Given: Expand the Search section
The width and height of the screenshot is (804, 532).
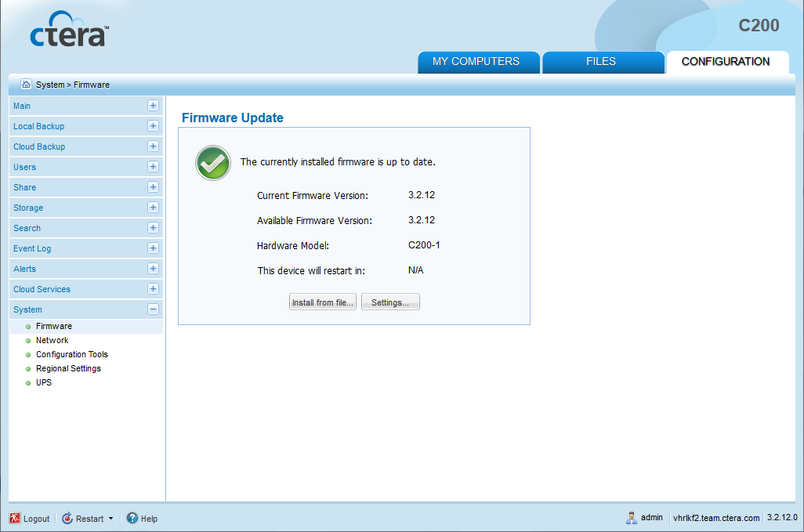Looking at the screenshot, I should point(153,227).
